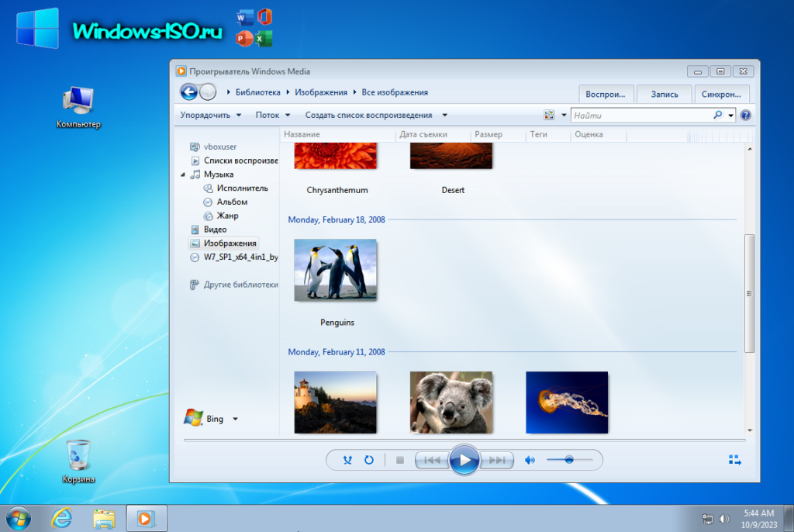Image resolution: width=794 pixels, height=532 pixels.
Task: Select the lighthouse image thumbnail
Action: (335, 402)
